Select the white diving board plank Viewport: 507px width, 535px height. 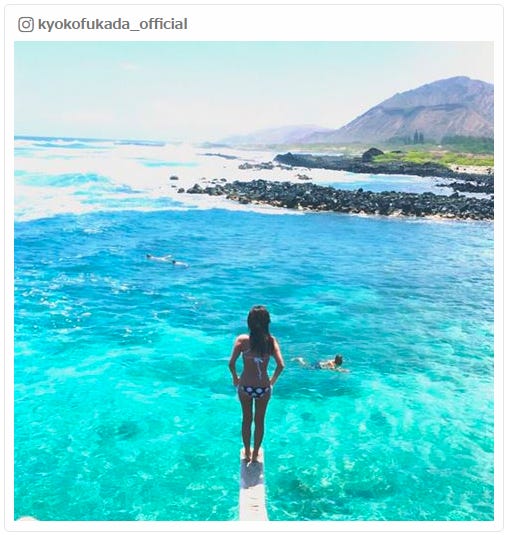[253, 486]
